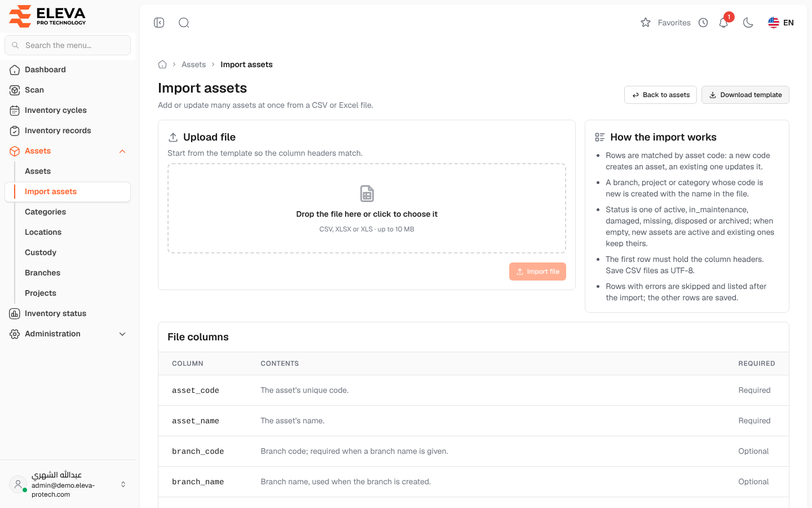
Task: Open the user account switcher arrows
Action: click(123, 484)
